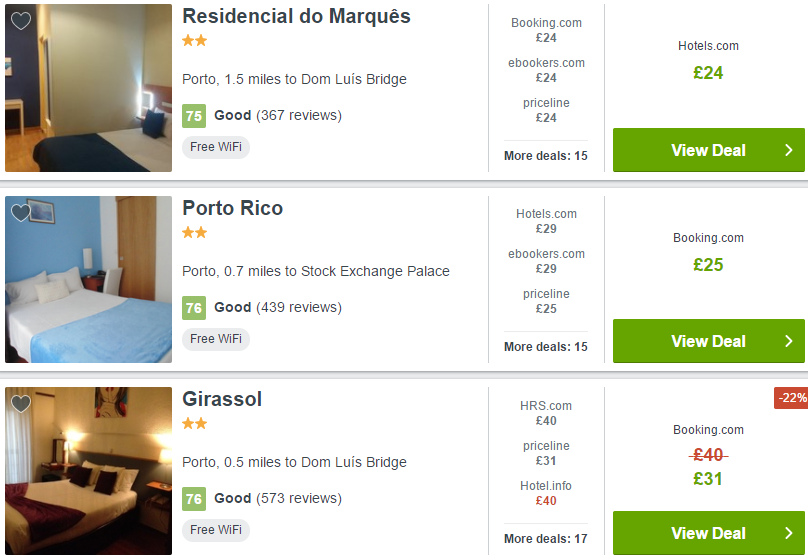Click Free WiFi tag on Residencial do Marquês
Image resolution: width=808 pixels, height=559 pixels.
pos(215,147)
